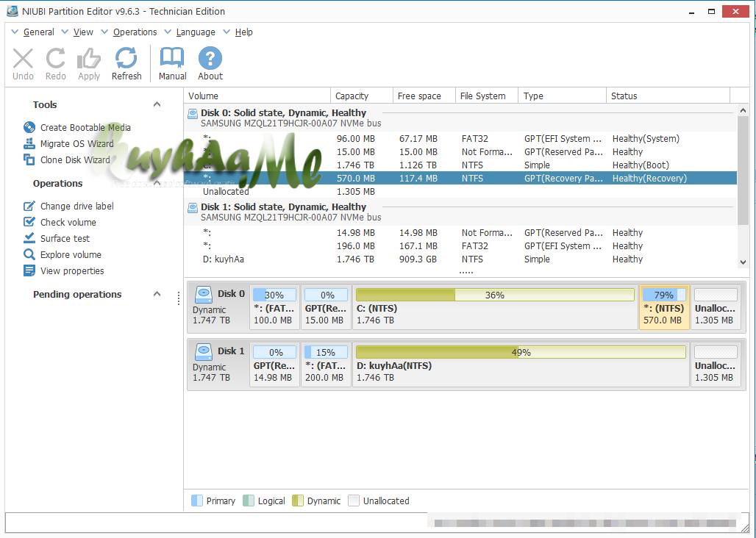Open the Language menu
756x538 pixels.
pyautogui.click(x=196, y=32)
